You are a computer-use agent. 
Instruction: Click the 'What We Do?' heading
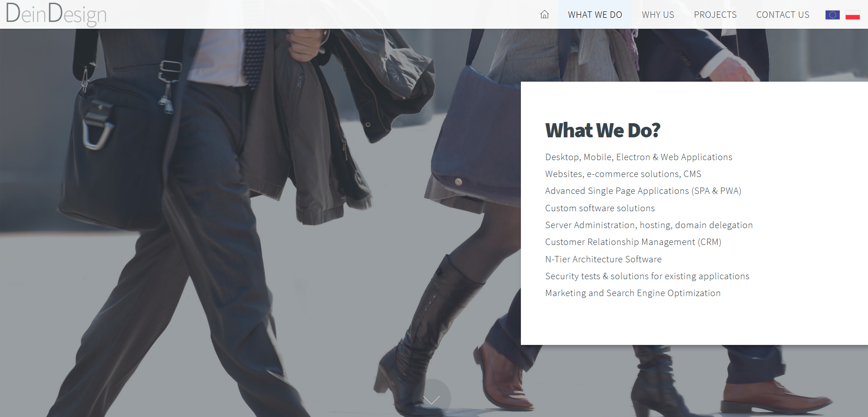pyautogui.click(x=603, y=130)
